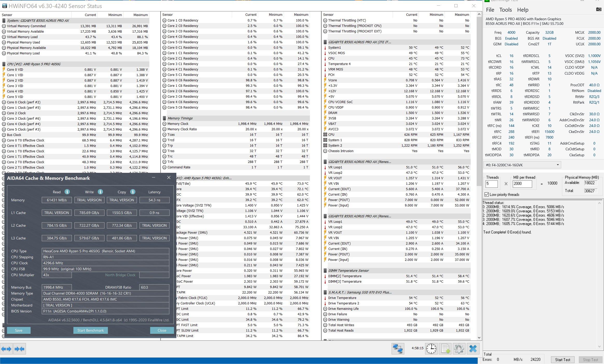Click HWiNFO right panel scroll-up arrow

click(x=479, y=15)
